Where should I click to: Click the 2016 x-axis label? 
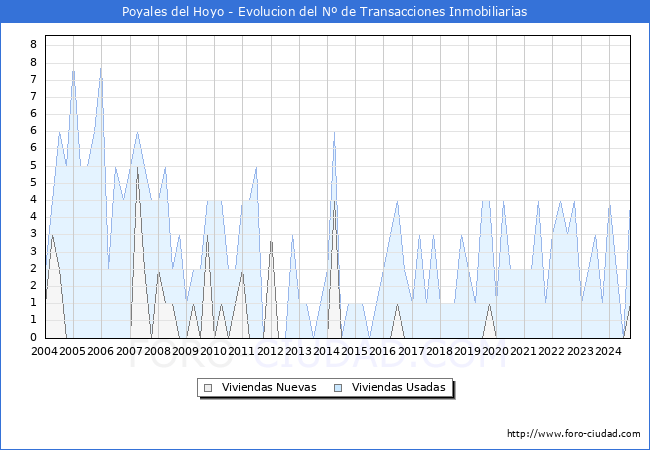coord(383,351)
